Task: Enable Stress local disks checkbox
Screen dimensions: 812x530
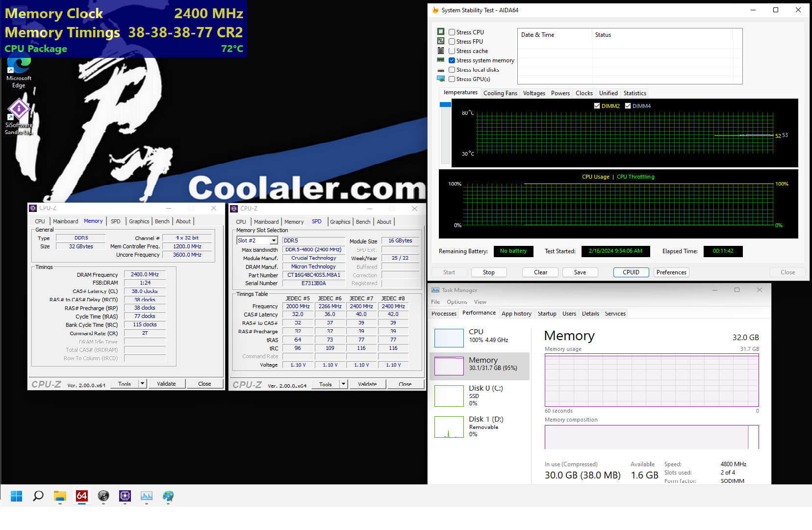Action: pos(452,70)
